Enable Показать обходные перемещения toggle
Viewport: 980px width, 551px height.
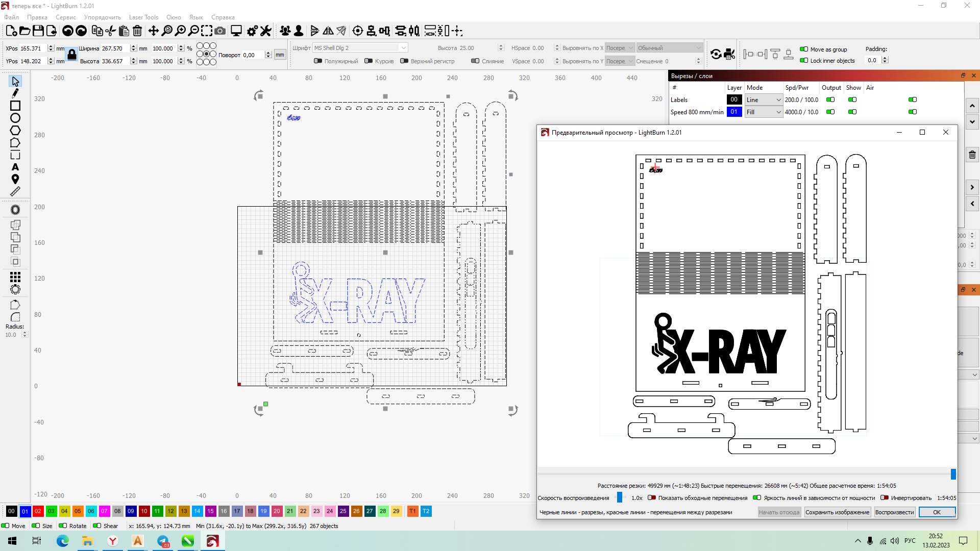tap(652, 498)
